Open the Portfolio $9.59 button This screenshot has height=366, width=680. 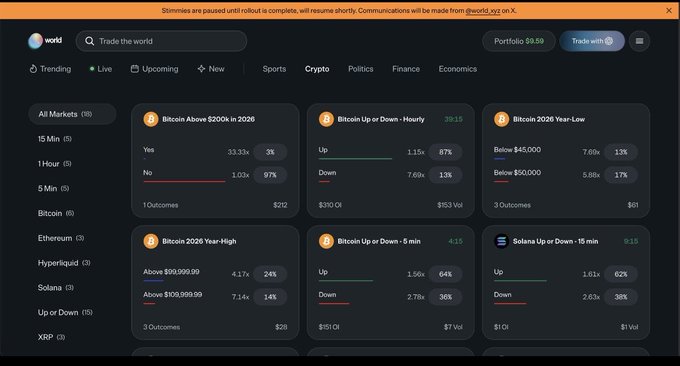pos(519,41)
